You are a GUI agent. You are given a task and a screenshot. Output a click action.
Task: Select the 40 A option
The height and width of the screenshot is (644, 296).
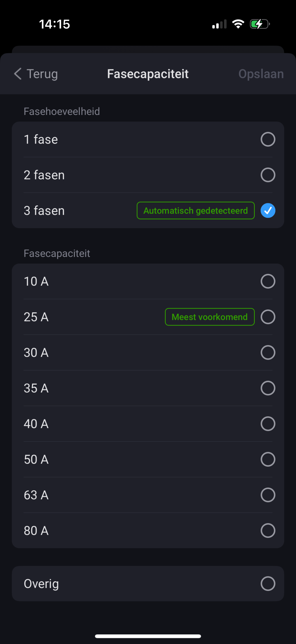[x=268, y=424]
